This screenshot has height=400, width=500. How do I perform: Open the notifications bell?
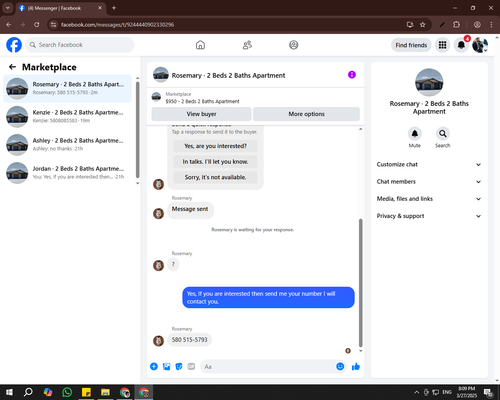(461, 45)
